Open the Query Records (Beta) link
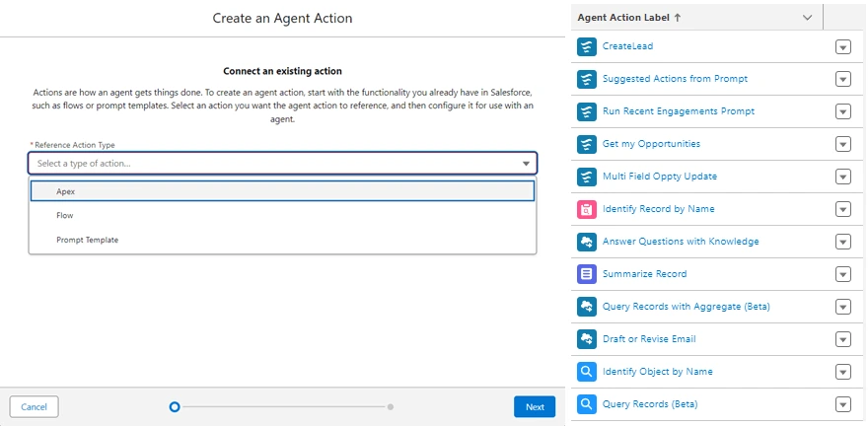 click(x=650, y=404)
